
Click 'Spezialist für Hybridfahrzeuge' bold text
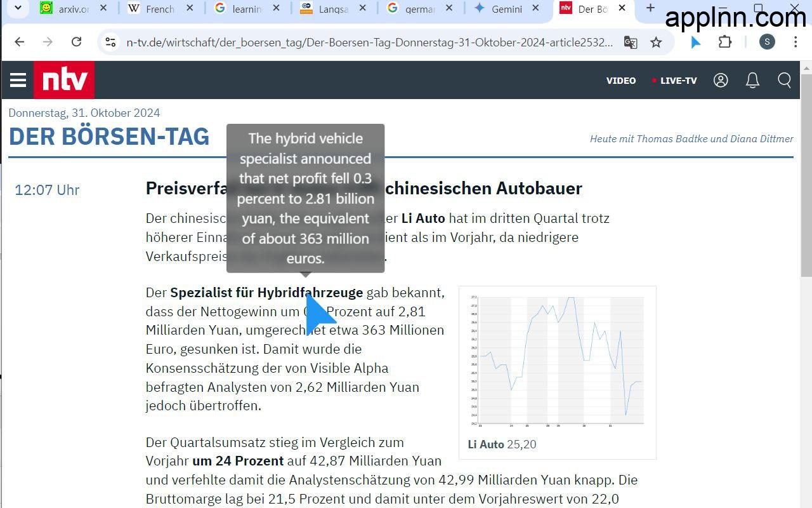pyautogui.click(x=266, y=293)
